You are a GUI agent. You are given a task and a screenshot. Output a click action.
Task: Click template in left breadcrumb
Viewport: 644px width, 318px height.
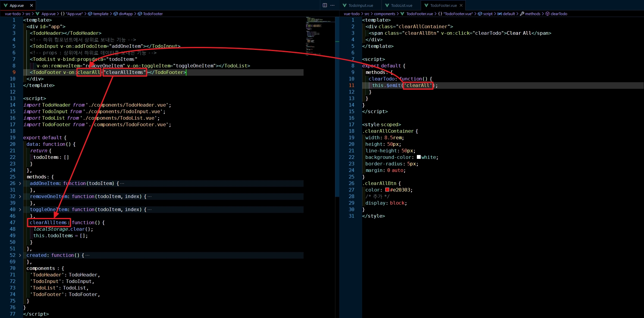[x=101, y=14]
